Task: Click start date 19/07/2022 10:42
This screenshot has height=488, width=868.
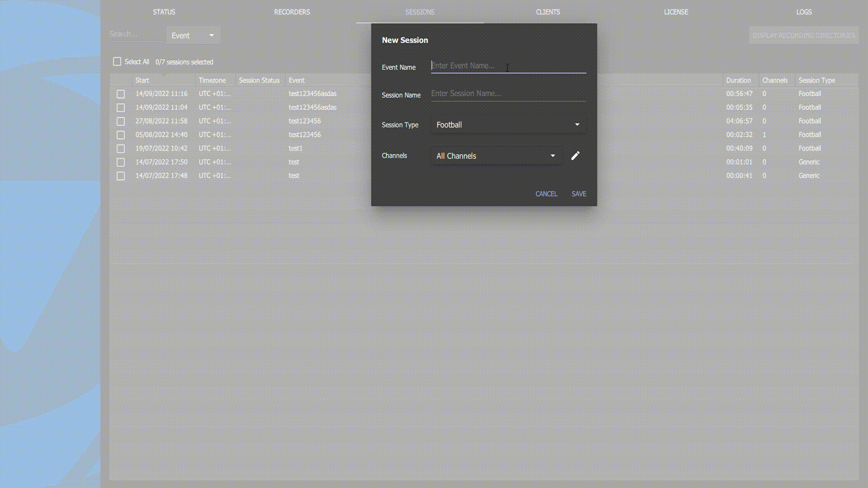Action: click(x=161, y=148)
